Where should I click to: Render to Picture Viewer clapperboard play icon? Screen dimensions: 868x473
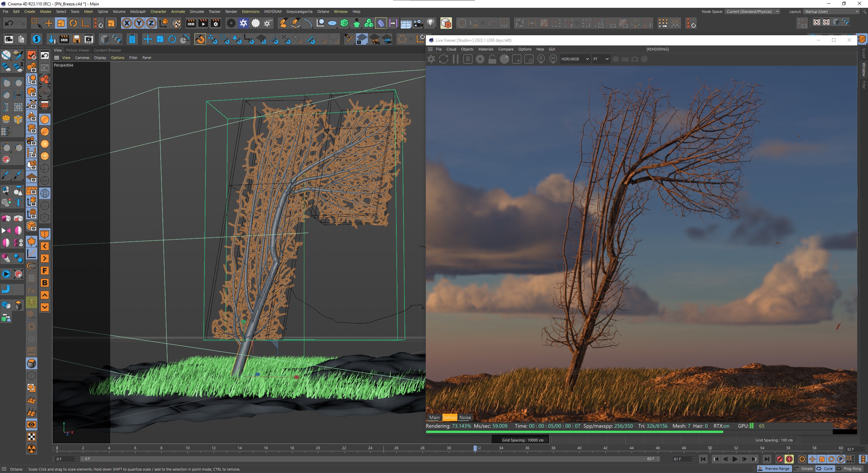[x=203, y=23]
